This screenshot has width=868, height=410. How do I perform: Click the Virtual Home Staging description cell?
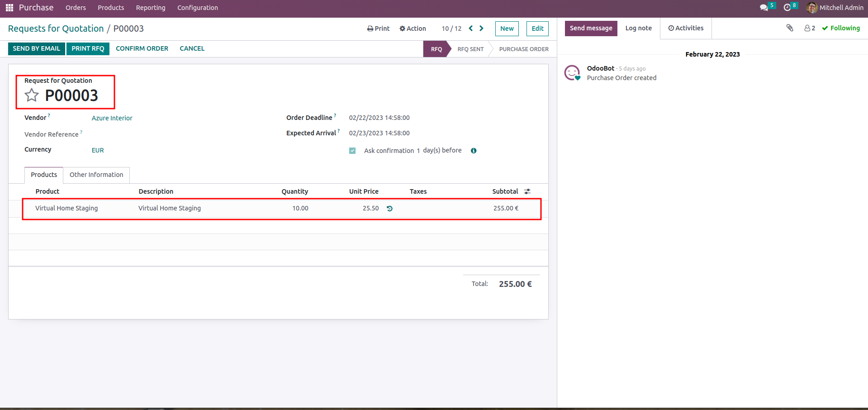[x=170, y=208]
